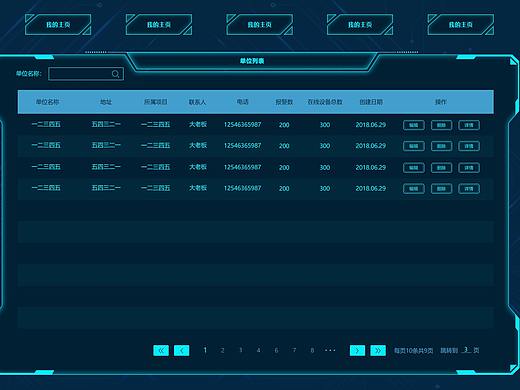This screenshot has width=520, height=390.
Task: Focus the 单位名称 search input field
Action: pyautogui.click(x=86, y=74)
